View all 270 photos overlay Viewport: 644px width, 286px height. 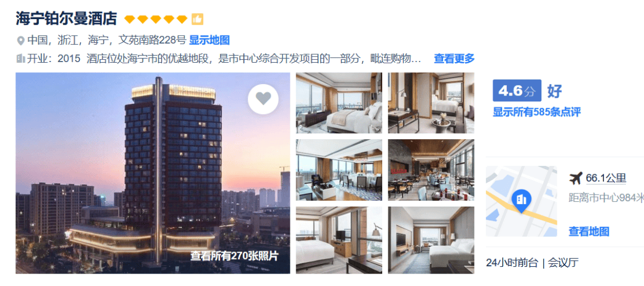234,256
